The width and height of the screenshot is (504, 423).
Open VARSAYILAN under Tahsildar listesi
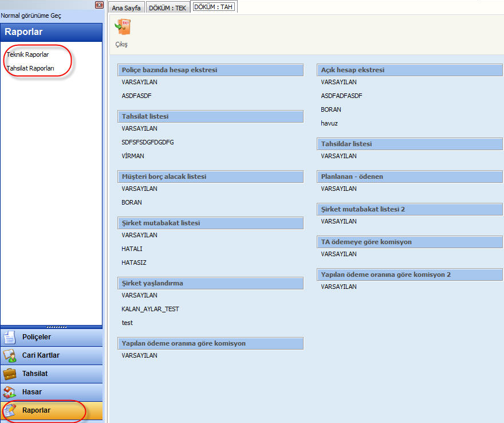coord(338,156)
